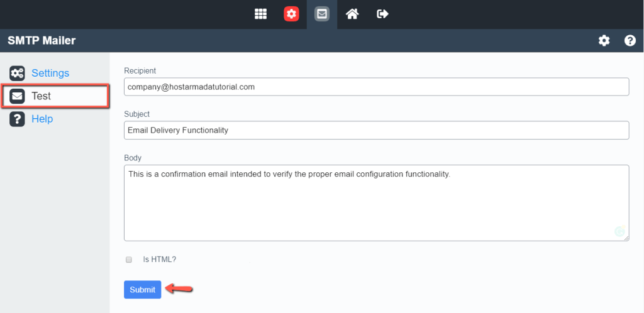Screen dimensions: 644x313
Task: Click the red gear icon in top bar
Action: click(x=291, y=14)
